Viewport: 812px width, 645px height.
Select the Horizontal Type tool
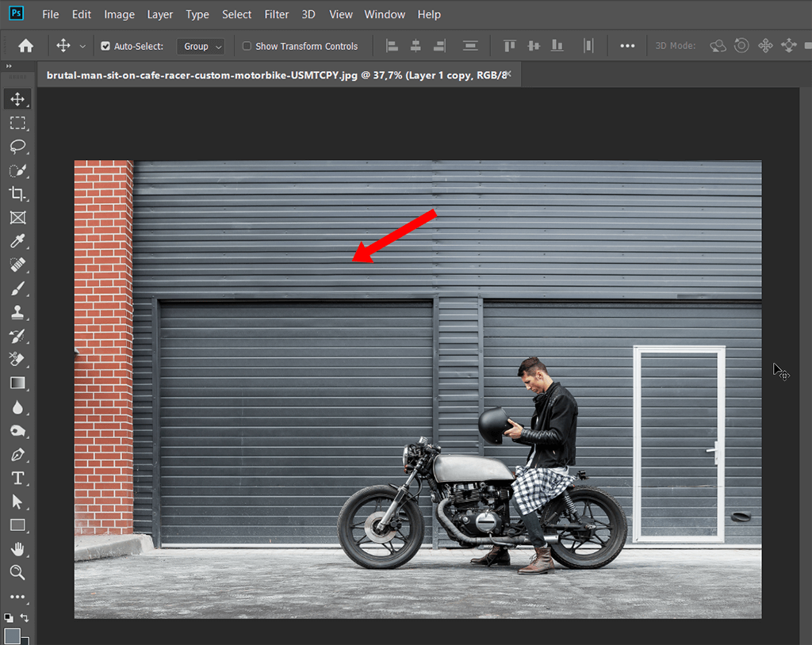pyautogui.click(x=17, y=478)
